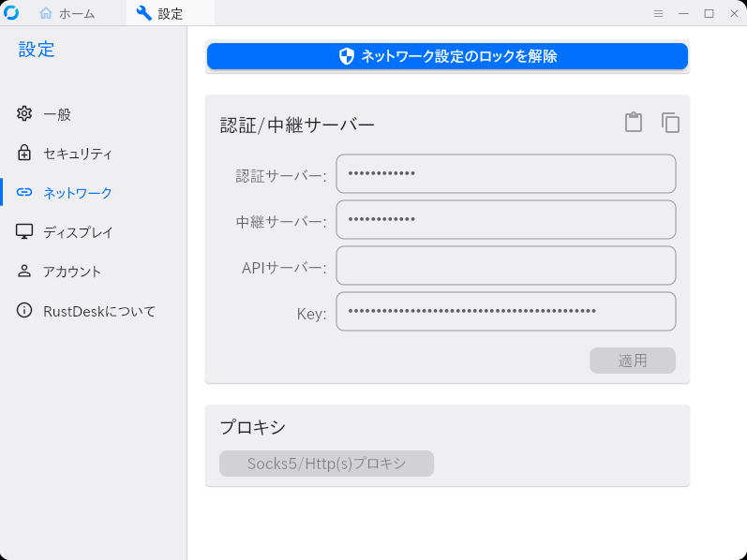Click the APIサーバー: label
747x560 pixels.
tap(284, 268)
